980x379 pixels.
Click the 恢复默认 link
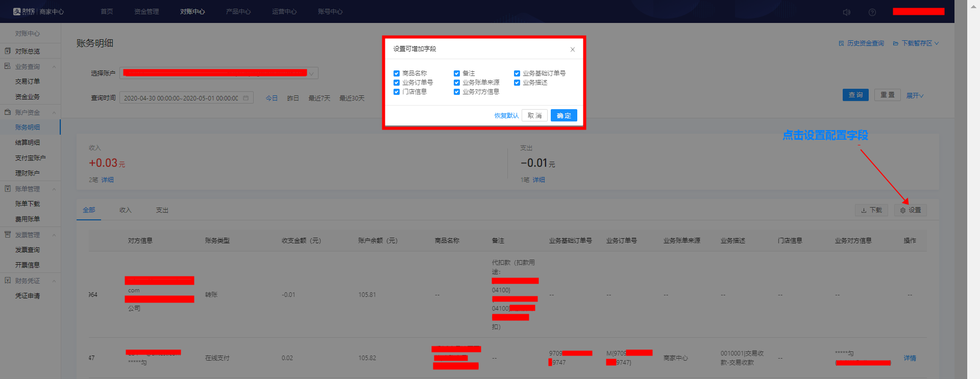pos(506,116)
